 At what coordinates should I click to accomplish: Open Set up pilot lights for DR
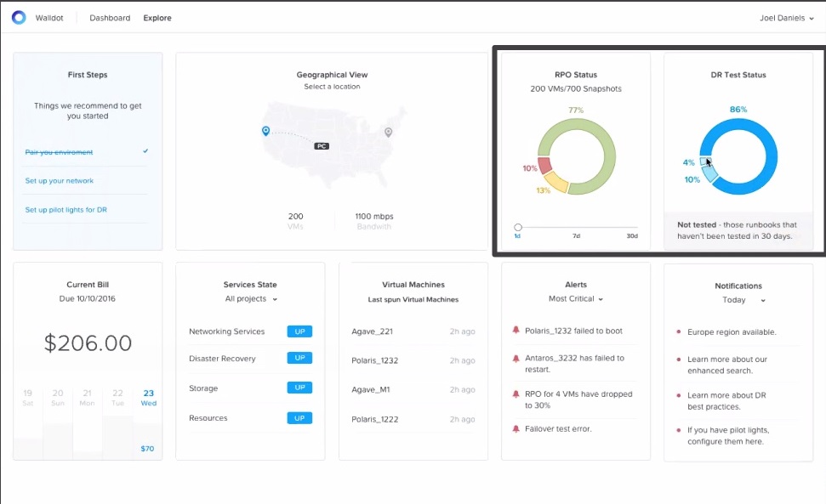tap(66, 209)
